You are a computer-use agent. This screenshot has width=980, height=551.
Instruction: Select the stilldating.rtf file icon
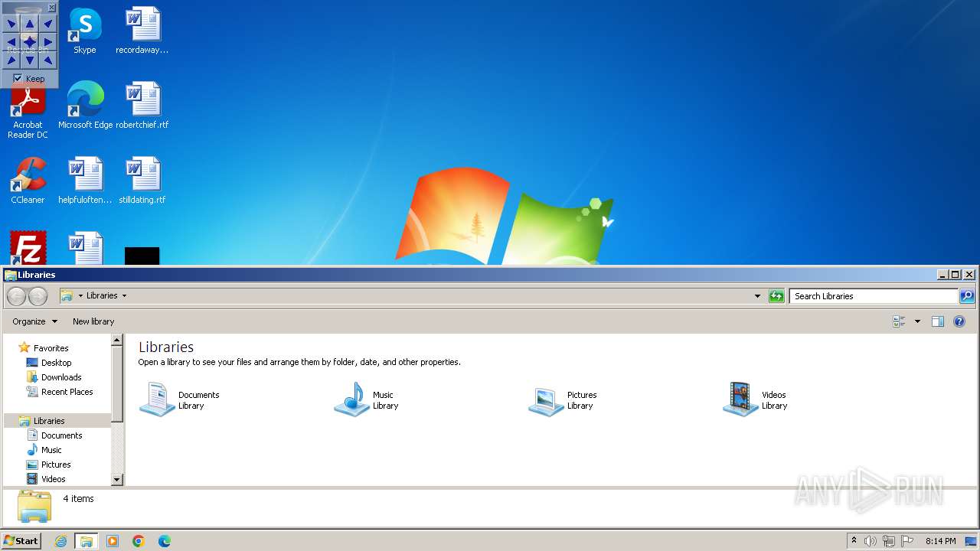click(x=142, y=181)
